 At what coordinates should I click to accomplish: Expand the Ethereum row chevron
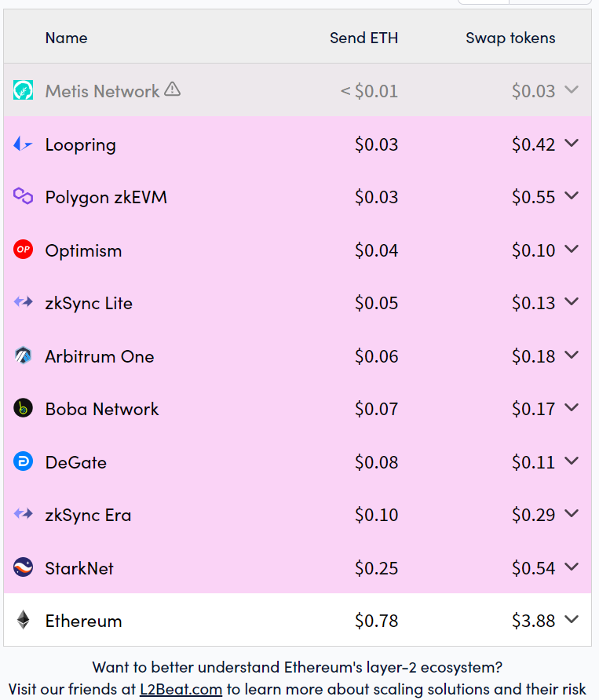tap(572, 619)
